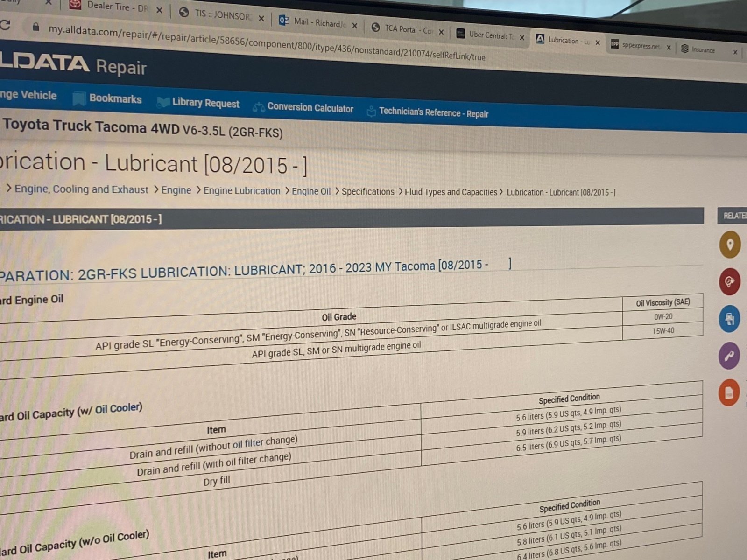Click the address bar padlock icon
Image resolution: width=747 pixels, height=560 pixels.
[36, 27]
